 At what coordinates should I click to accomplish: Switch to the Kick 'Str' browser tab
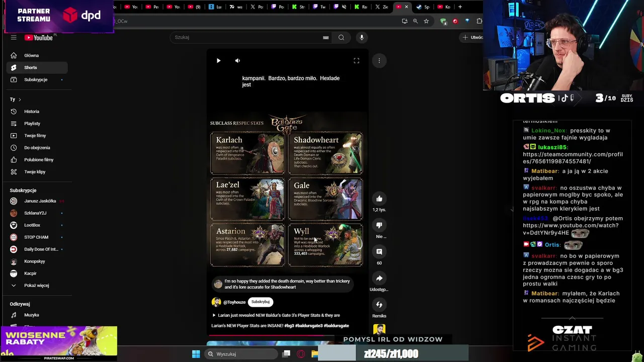click(299, 7)
